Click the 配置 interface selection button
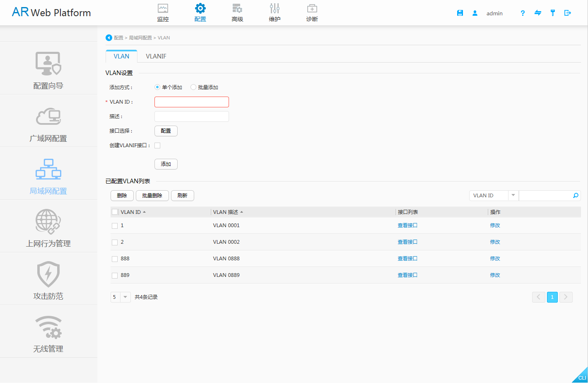 point(166,131)
